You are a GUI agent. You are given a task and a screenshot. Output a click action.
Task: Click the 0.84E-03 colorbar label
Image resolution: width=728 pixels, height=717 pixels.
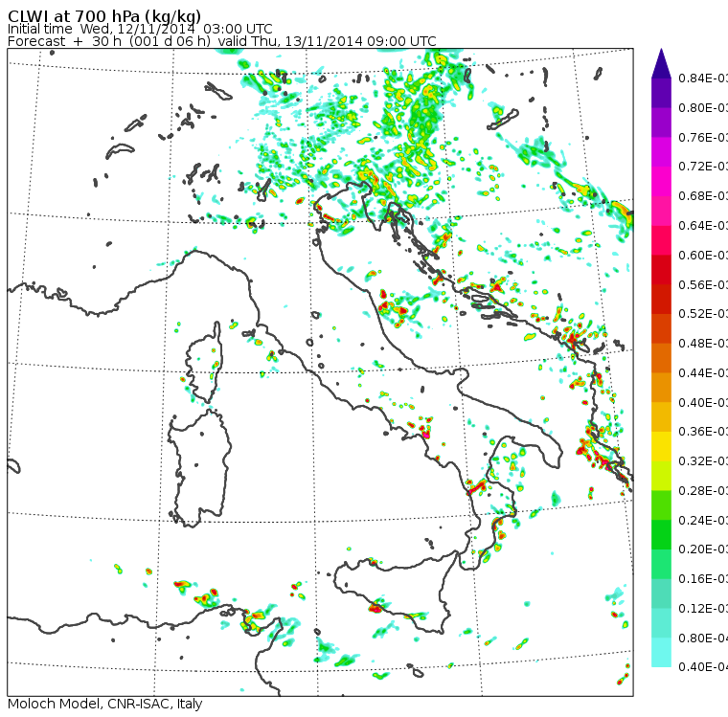coord(703,78)
